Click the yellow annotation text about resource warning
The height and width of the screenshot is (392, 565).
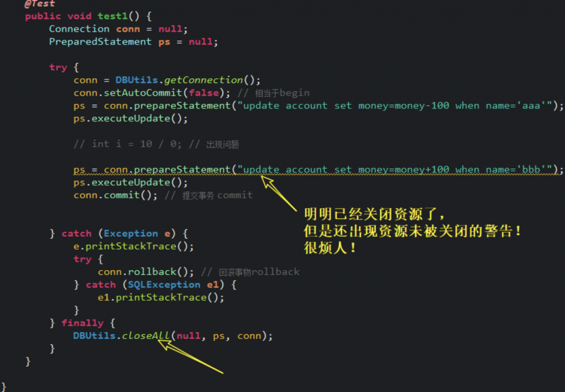click(x=413, y=231)
